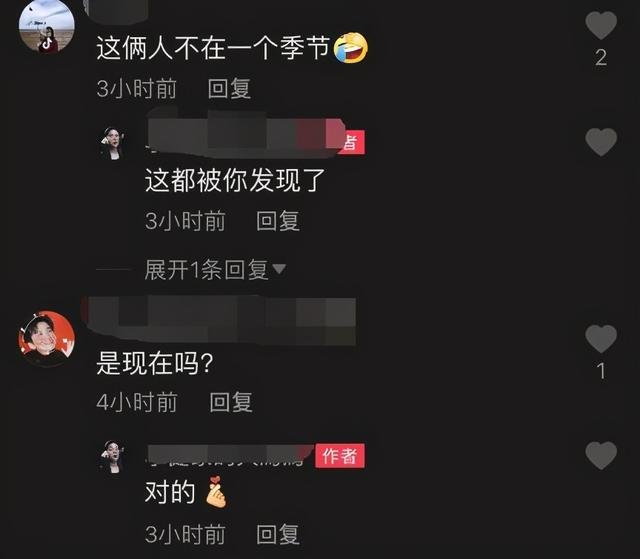Select comment text 这都被你发现了
This screenshot has height=559, width=640.
click(235, 180)
